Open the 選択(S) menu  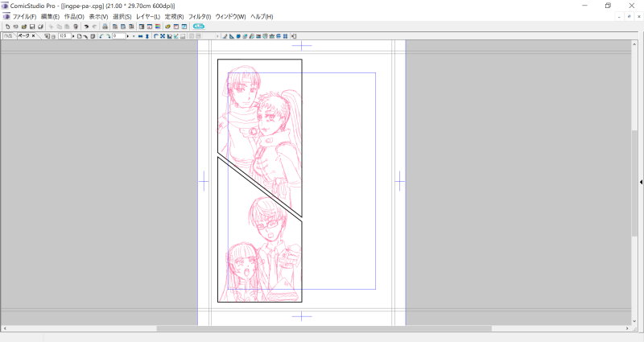(122, 16)
